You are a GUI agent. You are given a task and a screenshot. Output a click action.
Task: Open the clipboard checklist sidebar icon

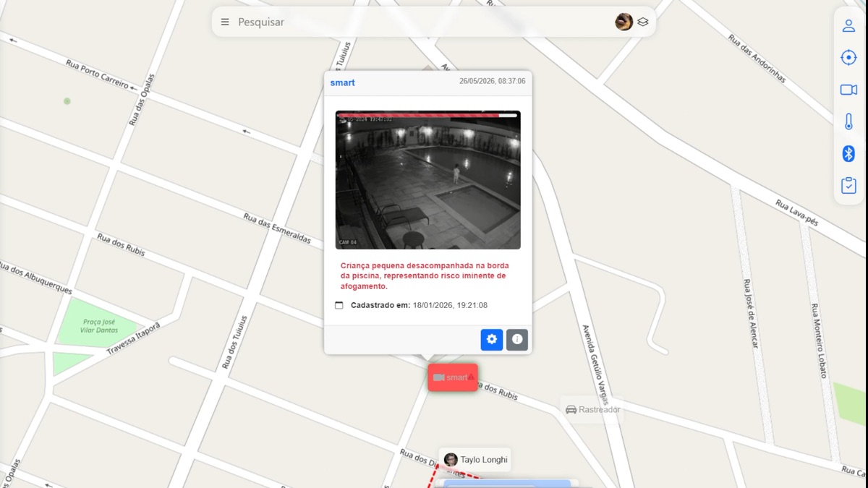pyautogui.click(x=848, y=185)
